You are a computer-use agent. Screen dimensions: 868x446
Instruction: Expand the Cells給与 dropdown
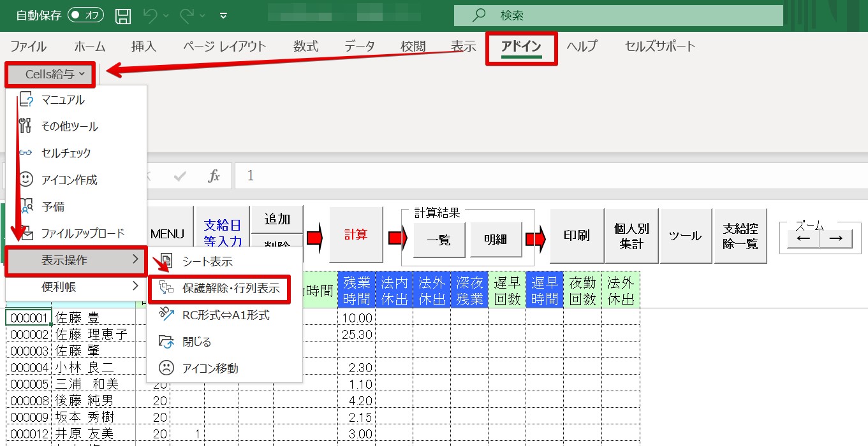coord(51,75)
